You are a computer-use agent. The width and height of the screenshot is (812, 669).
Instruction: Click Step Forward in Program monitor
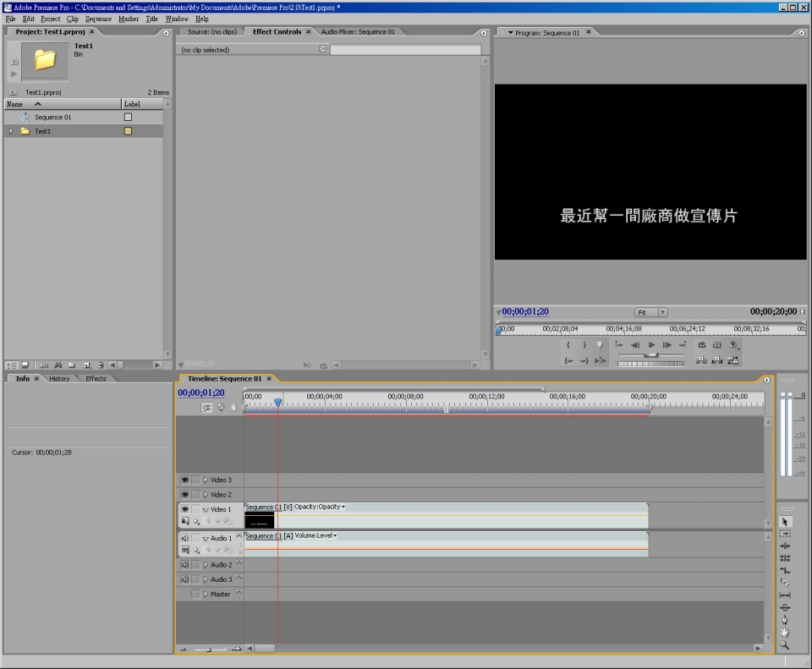click(x=667, y=345)
